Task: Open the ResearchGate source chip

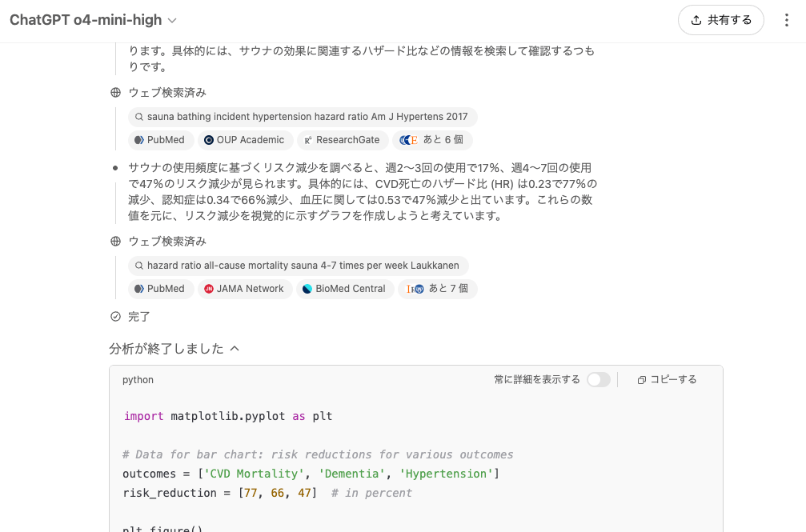Action: click(342, 140)
